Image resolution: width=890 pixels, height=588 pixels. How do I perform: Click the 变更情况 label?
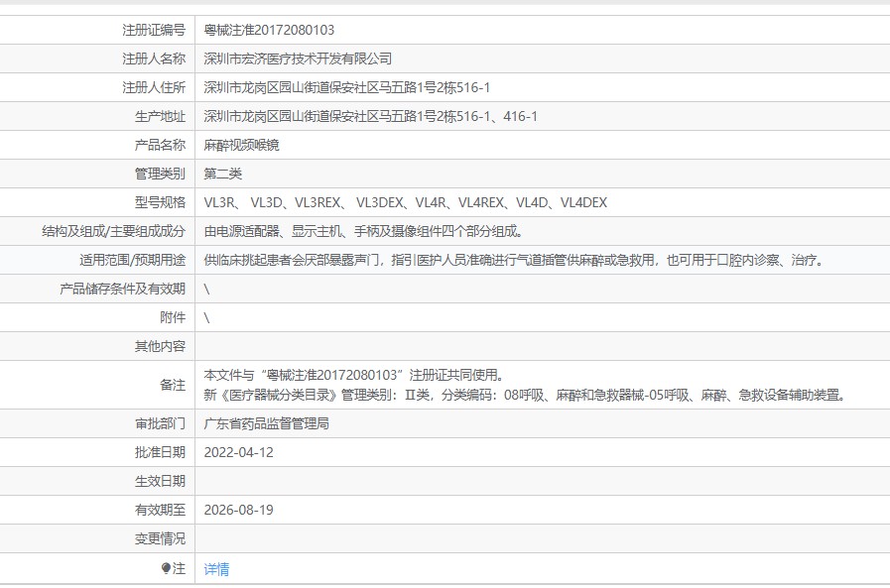click(x=160, y=538)
